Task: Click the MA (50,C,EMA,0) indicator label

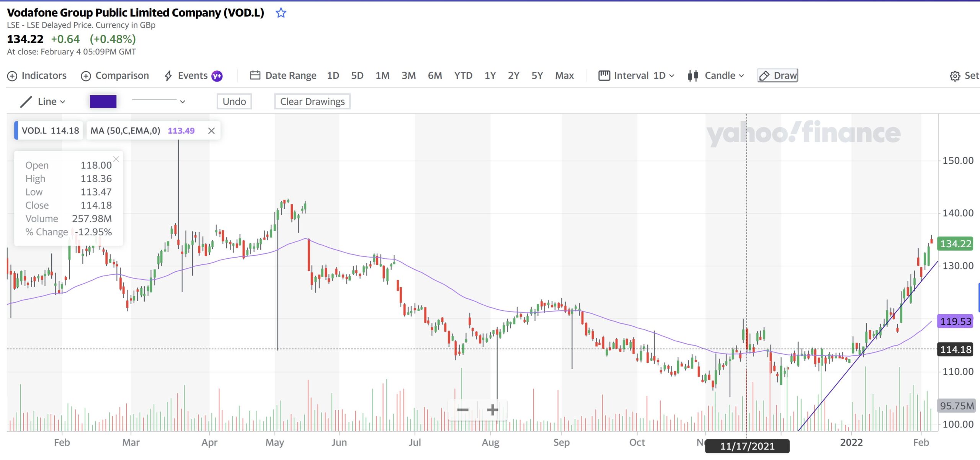Action: [125, 131]
